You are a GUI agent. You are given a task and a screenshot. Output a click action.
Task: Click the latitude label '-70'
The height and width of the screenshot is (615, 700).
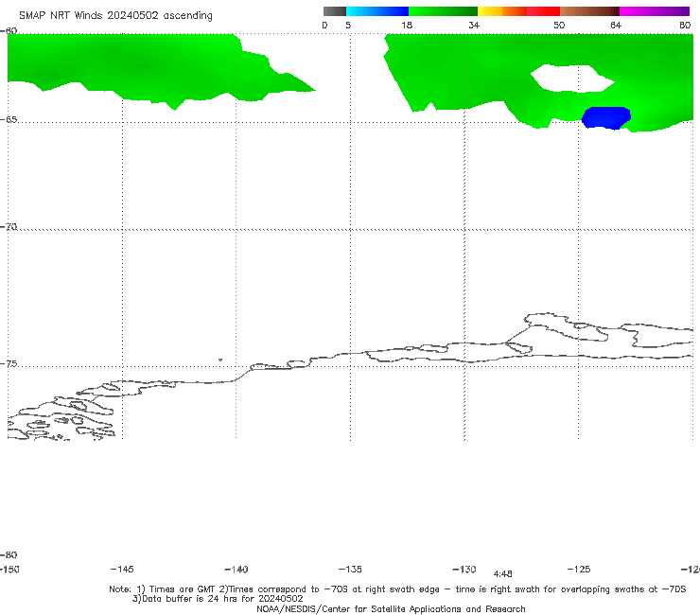pos(9,227)
